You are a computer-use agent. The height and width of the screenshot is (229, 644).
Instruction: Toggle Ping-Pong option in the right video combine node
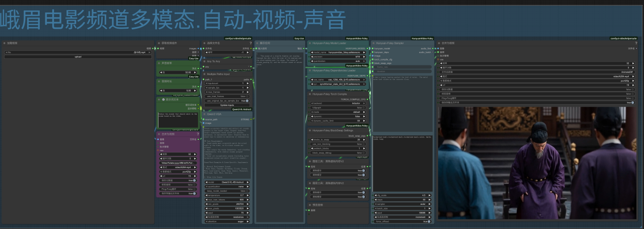tap(536, 98)
